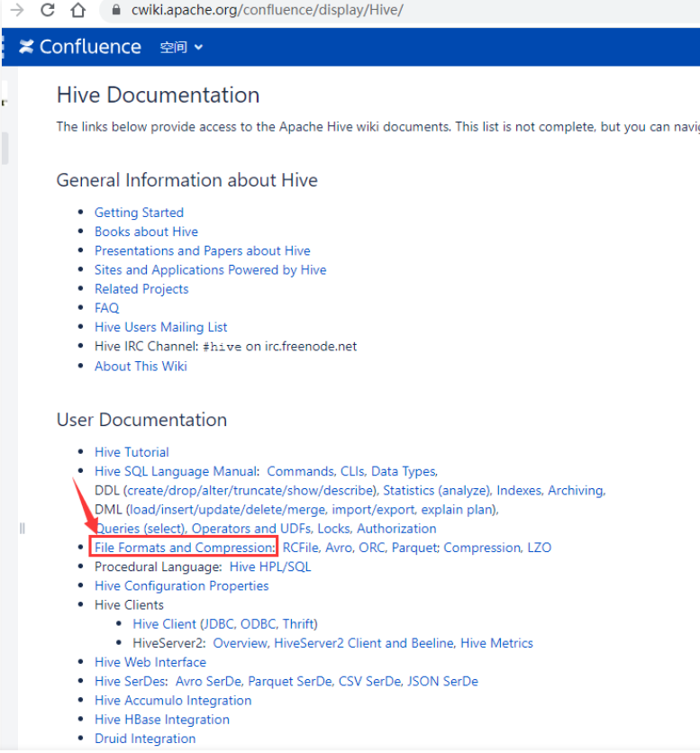Open the Hive SerDes link
The image size is (700, 753).
(x=132, y=682)
